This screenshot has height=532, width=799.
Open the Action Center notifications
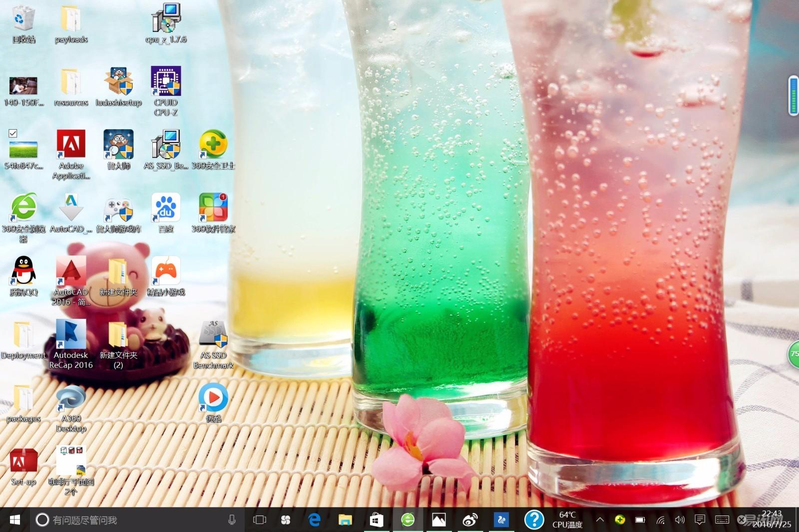point(700,520)
